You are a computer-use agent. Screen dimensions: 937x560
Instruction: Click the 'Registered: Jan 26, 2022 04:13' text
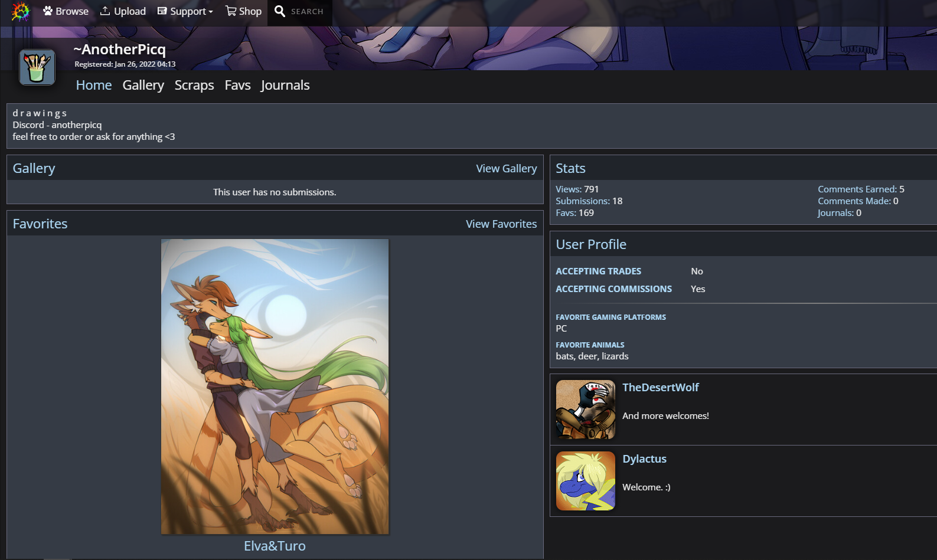coord(125,64)
